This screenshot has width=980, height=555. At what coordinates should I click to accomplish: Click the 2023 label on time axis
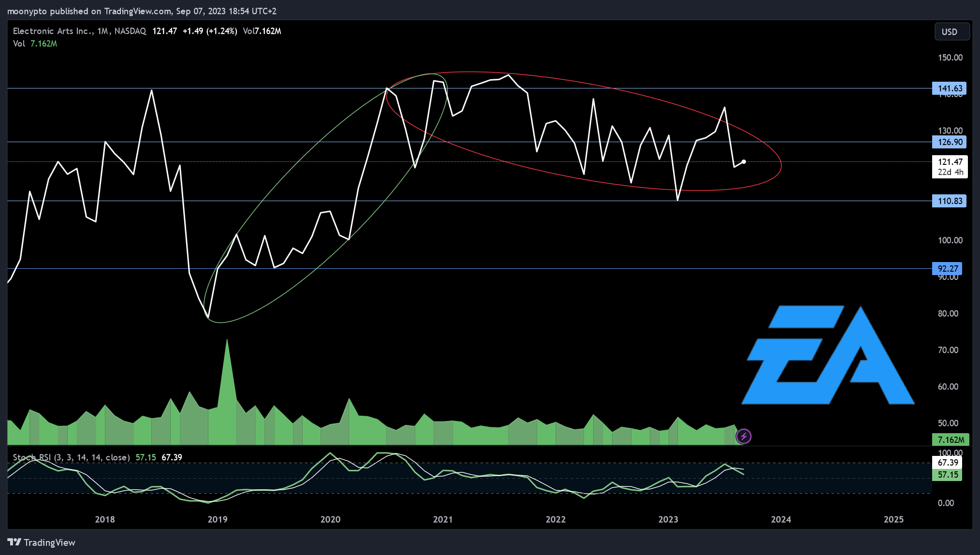668,519
